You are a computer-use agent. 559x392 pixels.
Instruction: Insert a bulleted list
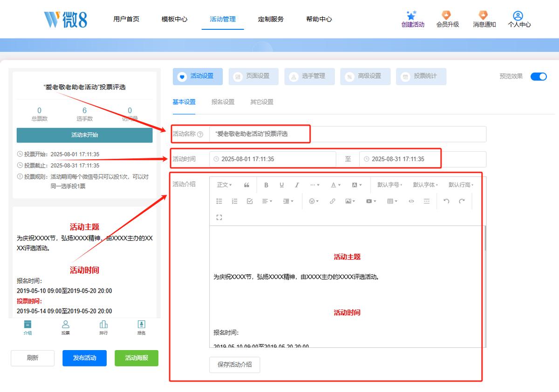(x=219, y=201)
